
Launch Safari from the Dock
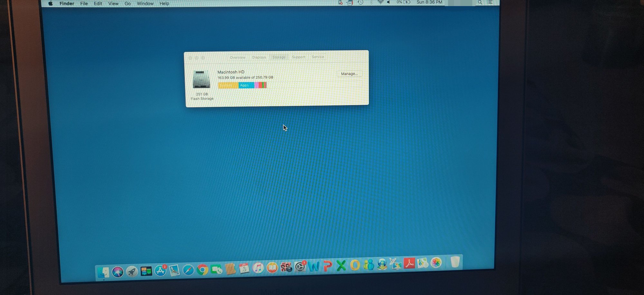click(x=188, y=270)
